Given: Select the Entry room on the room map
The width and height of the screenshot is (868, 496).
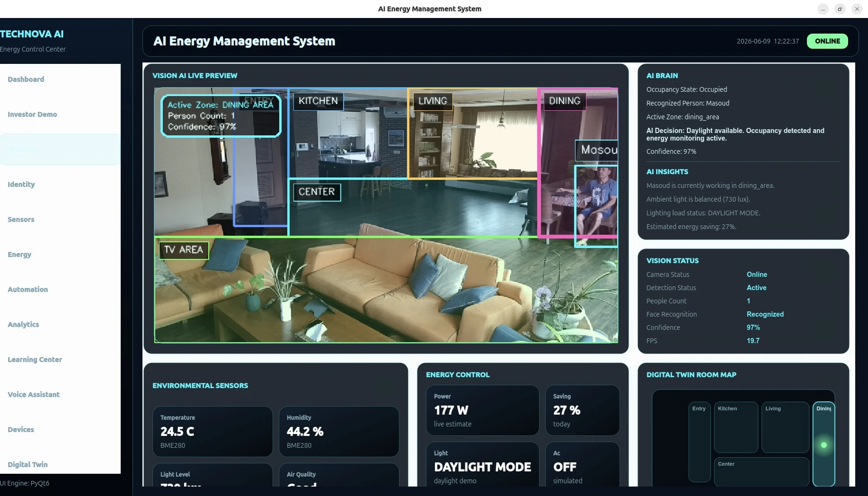Looking at the screenshot, I should click(x=699, y=442).
